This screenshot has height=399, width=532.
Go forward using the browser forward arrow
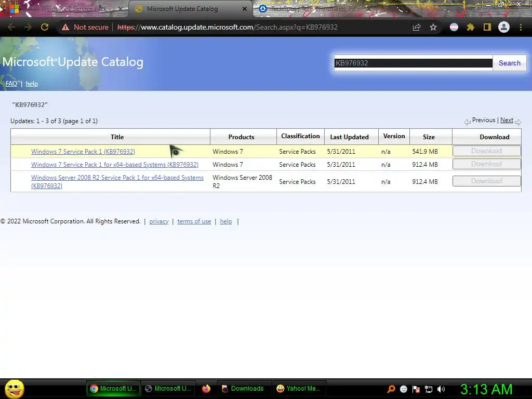coord(28,27)
